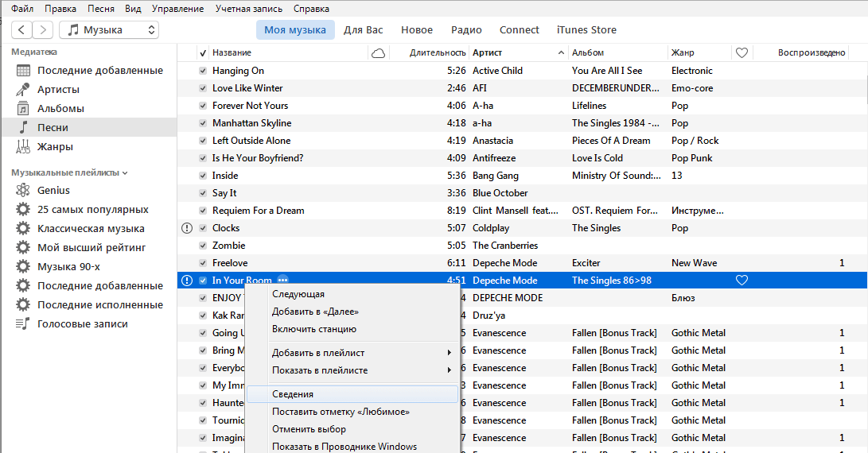
Task: Click the exclamation icon next to Clocks
Action: coord(187,228)
